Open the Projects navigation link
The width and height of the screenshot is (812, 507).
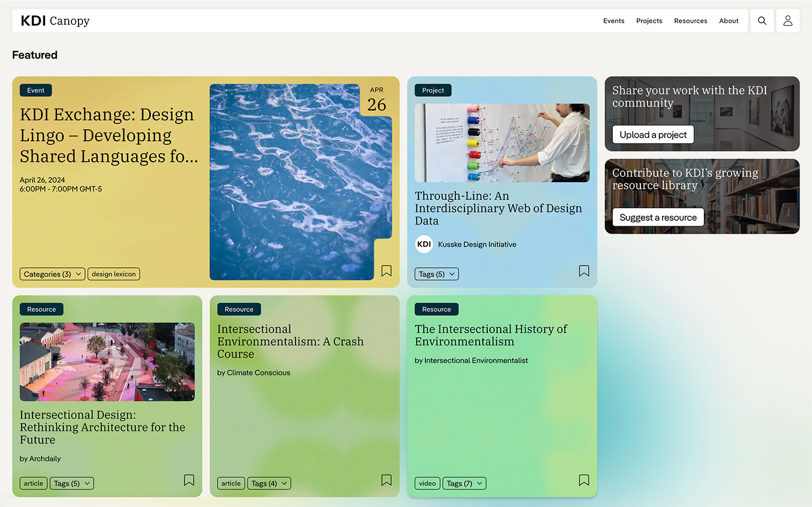(649, 21)
